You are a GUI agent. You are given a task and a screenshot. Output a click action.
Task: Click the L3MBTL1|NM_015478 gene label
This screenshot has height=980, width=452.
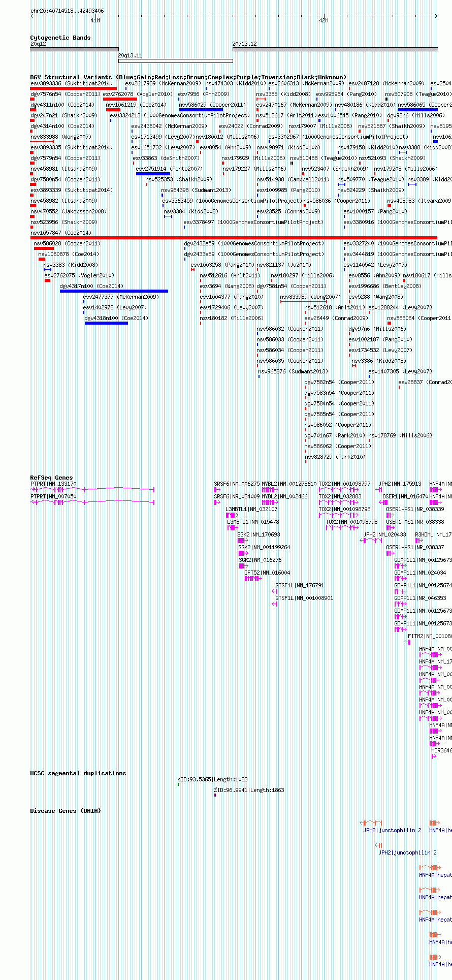(x=253, y=522)
